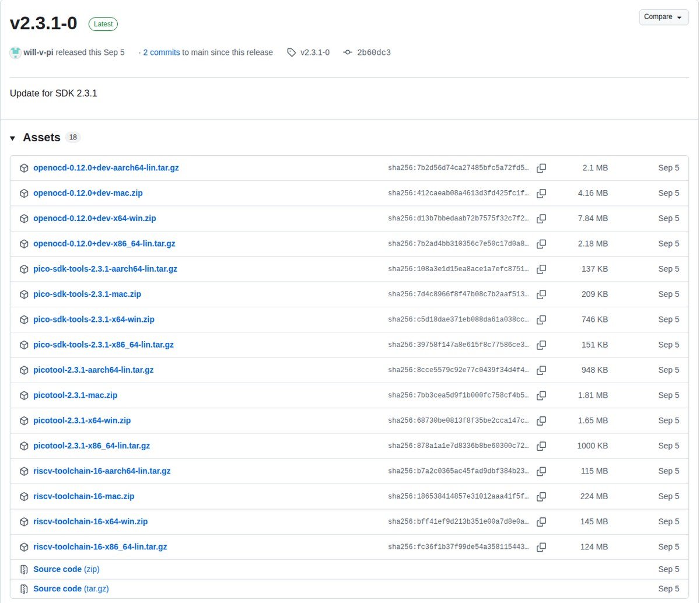
Task: Download openocd-0.12.0+dev-x86_64-lin.tar.gz
Action: click(104, 244)
